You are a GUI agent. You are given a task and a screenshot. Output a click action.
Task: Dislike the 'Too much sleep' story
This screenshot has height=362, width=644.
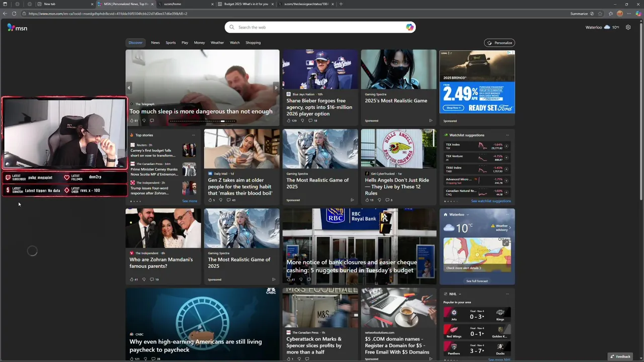(x=144, y=121)
